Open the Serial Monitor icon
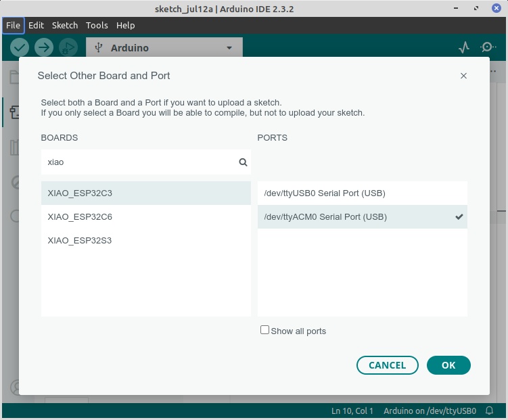The width and height of the screenshot is (508, 420). 488,47
